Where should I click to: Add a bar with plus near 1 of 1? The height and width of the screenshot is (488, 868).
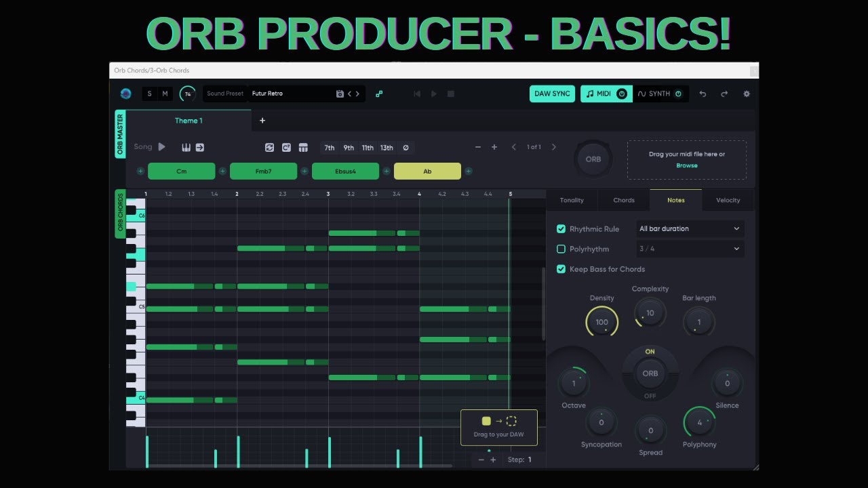(x=494, y=147)
